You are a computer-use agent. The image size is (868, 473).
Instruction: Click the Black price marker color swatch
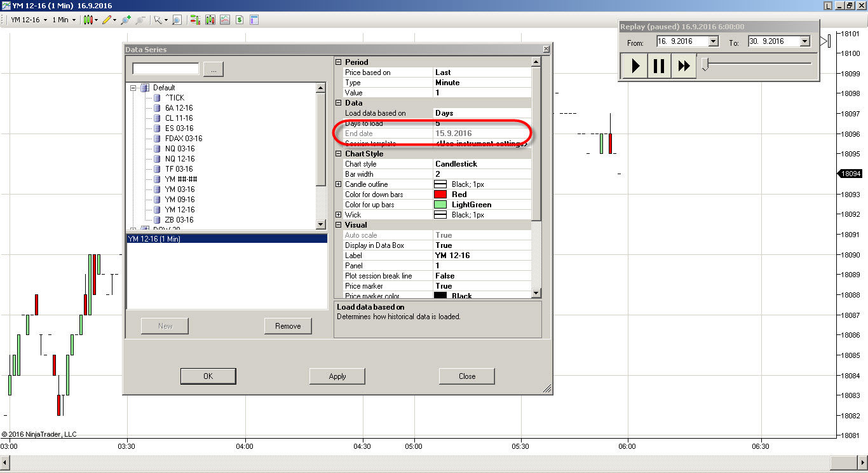[440, 296]
